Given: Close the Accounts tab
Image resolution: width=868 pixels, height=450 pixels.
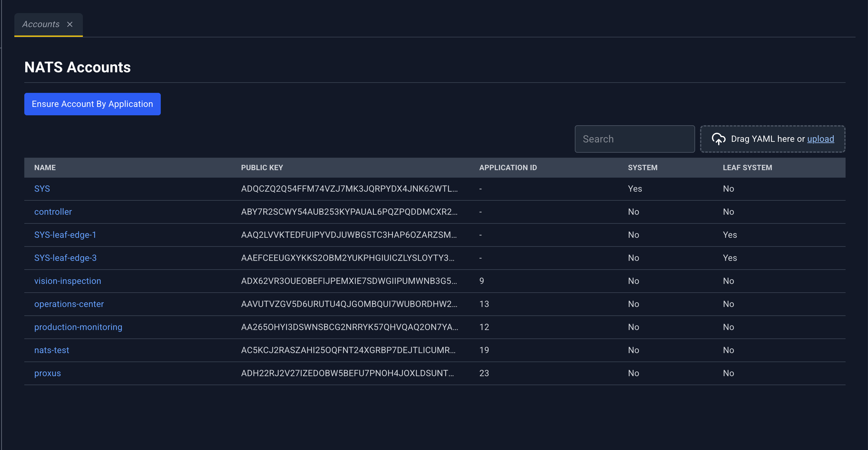Looking at the screenshot, I should click(70, 24).
